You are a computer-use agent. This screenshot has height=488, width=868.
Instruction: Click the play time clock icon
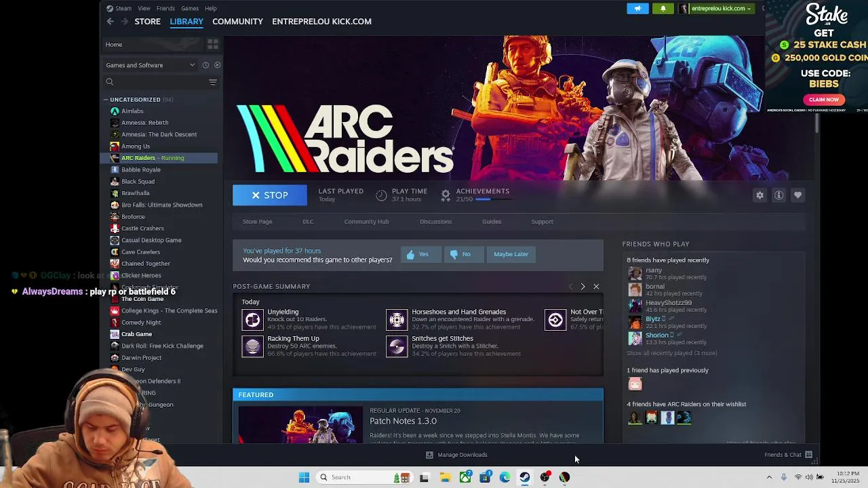[x=381, y=195]
